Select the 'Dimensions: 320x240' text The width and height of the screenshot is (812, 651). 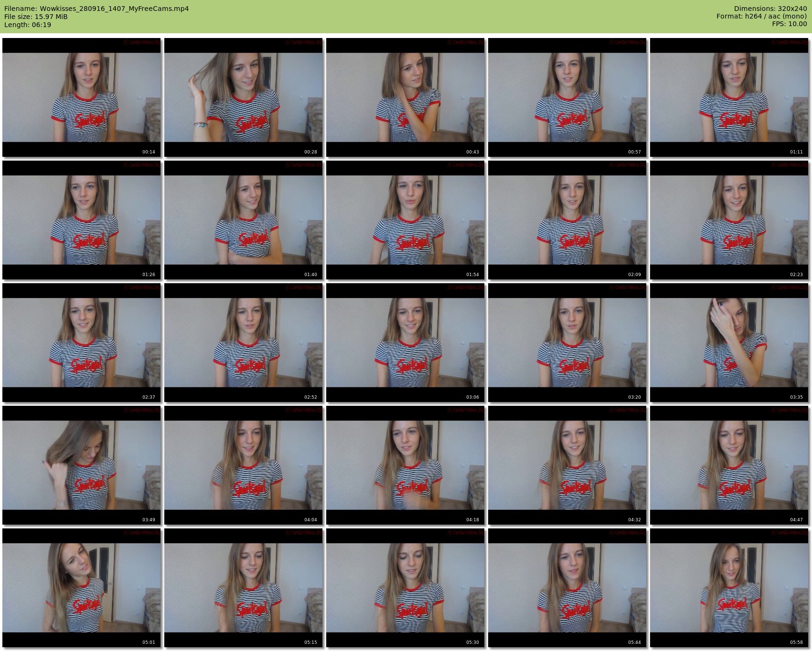click(x=770, y=9)
